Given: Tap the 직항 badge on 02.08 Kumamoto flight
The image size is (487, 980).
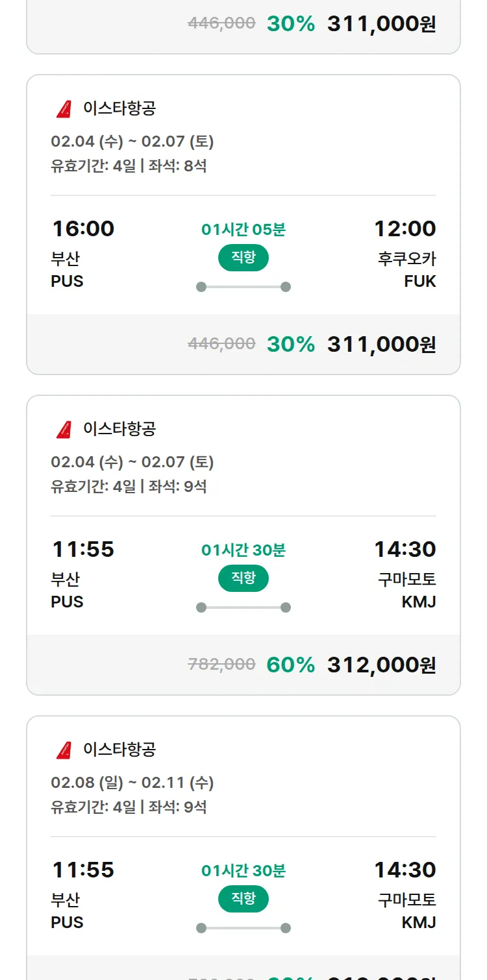Looking at the screenshot, I should [243, 899].
